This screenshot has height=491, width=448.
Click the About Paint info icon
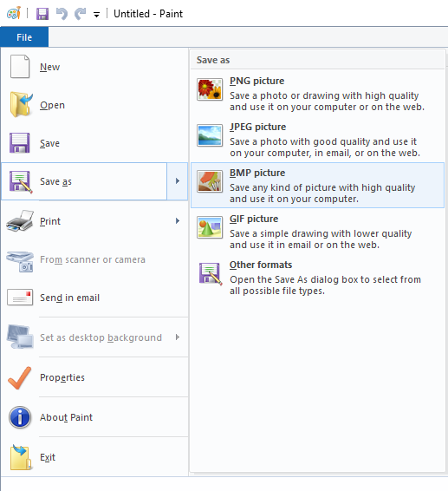(x=20, y=417)
